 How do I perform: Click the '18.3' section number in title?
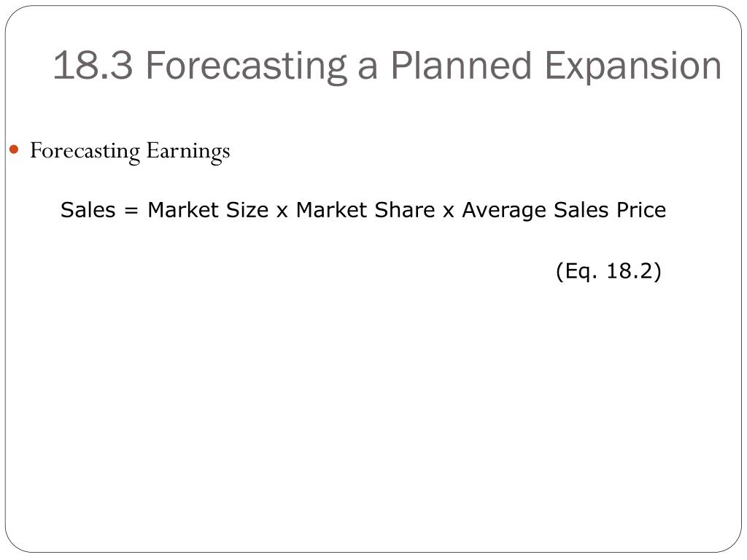[x=93, y=66]
